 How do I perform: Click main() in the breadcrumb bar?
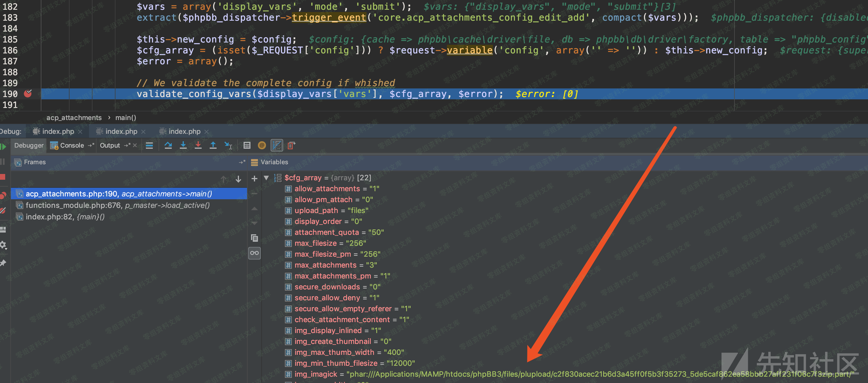(126, 117)
